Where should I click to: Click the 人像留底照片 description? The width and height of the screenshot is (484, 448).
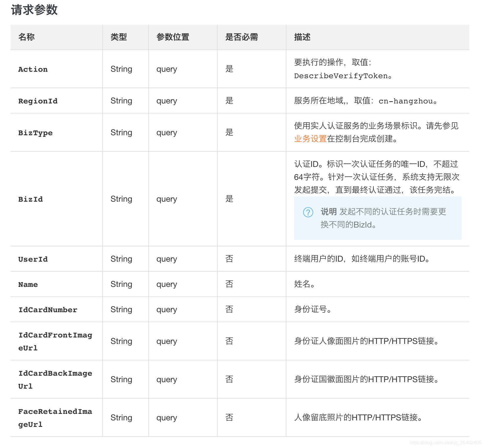[358, 417]
